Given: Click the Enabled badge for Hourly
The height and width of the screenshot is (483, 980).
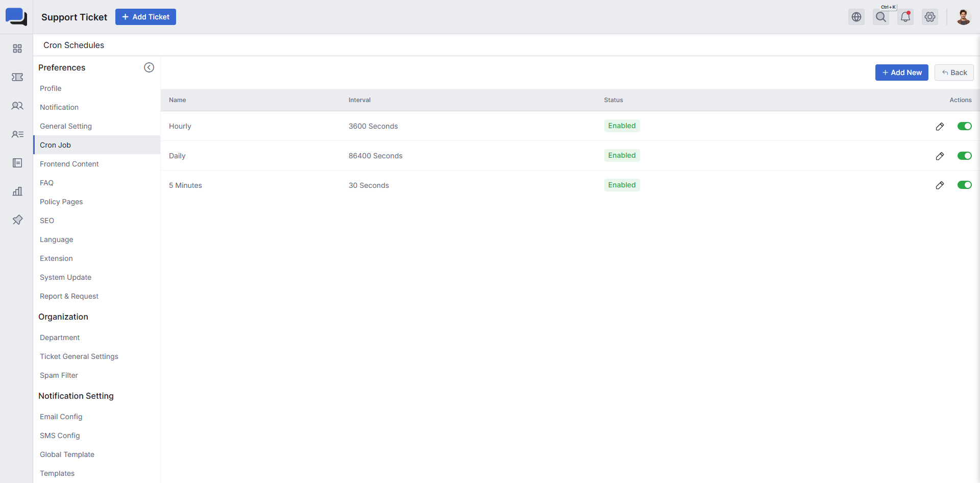Looking at the screenshot, I should click(622, 126).
